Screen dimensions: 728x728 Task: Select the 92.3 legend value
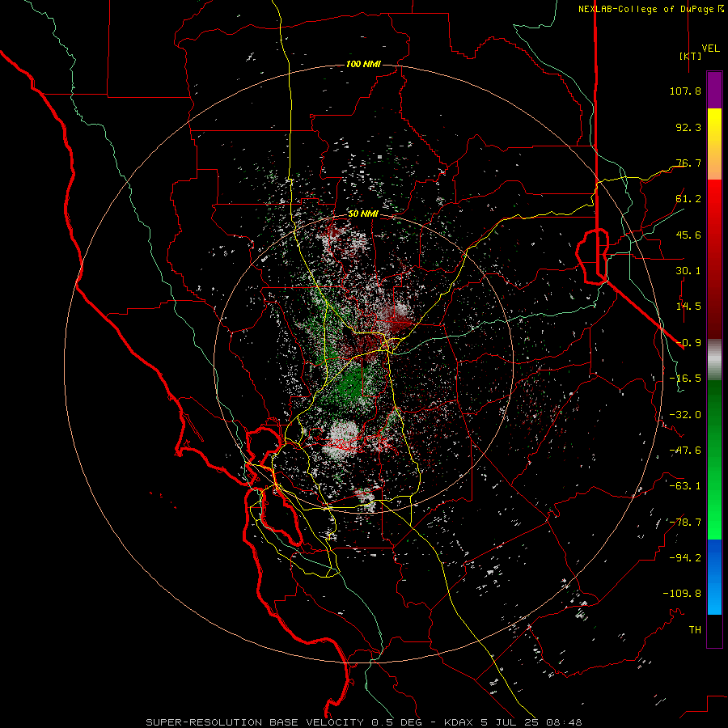click(688, 127)
